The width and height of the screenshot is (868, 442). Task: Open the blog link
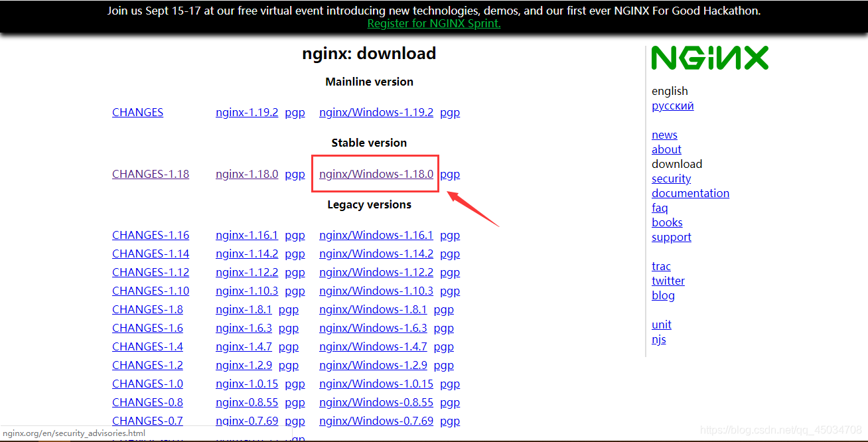[x=663, y=295]
